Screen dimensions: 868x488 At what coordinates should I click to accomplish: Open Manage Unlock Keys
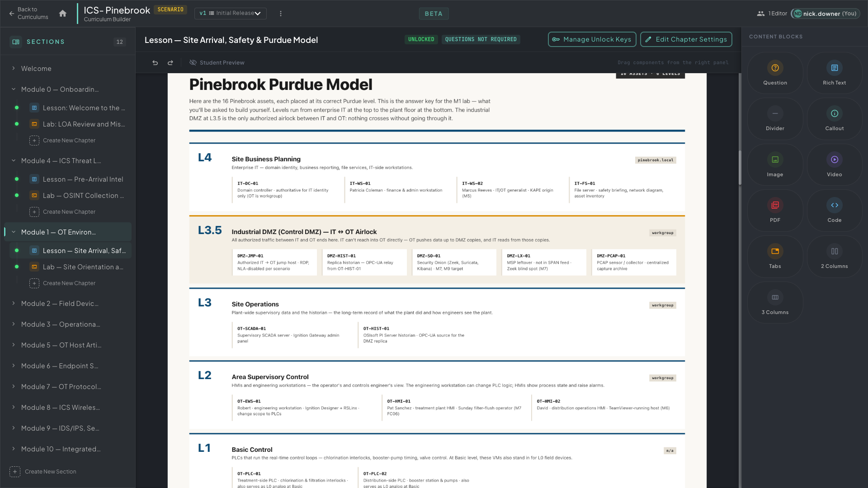click(592, 39)
